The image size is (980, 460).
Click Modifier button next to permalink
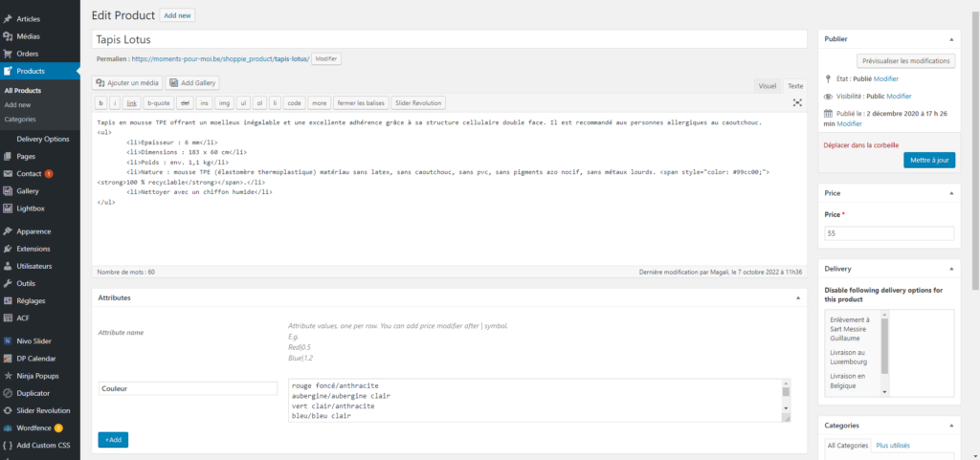pos(326,58)
